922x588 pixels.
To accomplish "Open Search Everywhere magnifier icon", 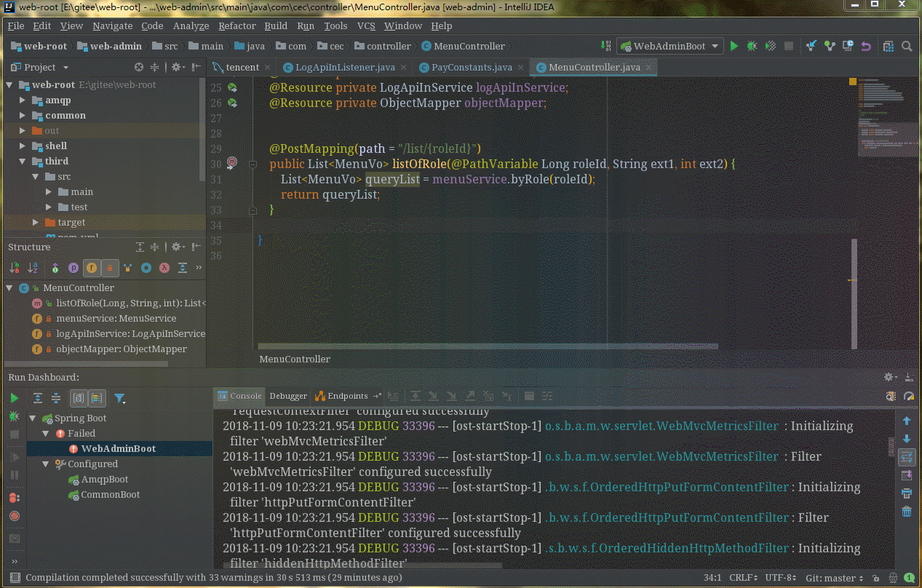I will pyautogui.click(x=907, y=46).
